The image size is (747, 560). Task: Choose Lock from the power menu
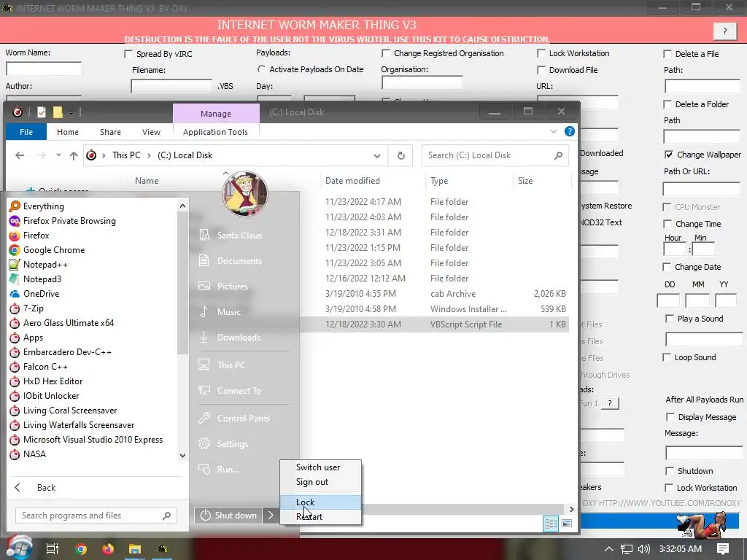[321, 502]
